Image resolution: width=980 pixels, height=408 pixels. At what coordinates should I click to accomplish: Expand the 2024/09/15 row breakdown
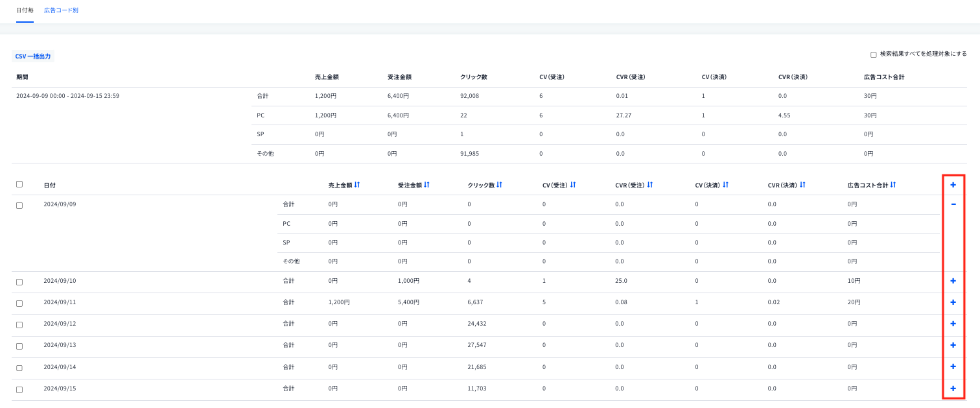pyautogui.click(x=953, y=389)
